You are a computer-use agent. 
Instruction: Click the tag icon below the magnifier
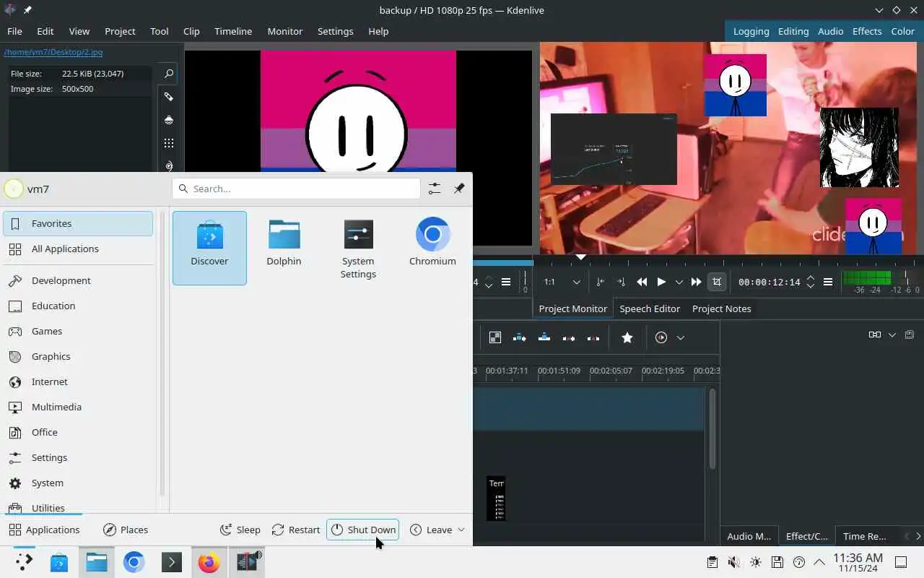(168, 97)
